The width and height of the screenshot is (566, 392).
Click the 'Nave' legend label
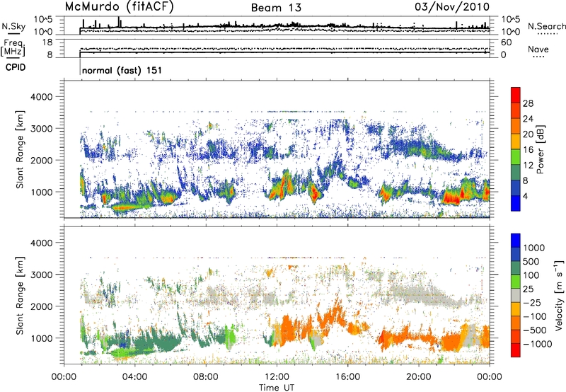tap(538, 50)
